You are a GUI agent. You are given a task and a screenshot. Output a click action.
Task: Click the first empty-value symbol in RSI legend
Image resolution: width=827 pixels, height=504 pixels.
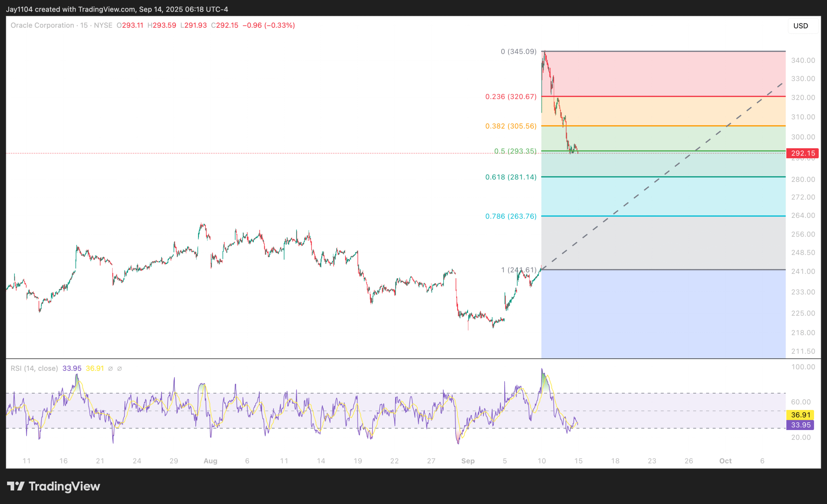click(x=110, y=369)
